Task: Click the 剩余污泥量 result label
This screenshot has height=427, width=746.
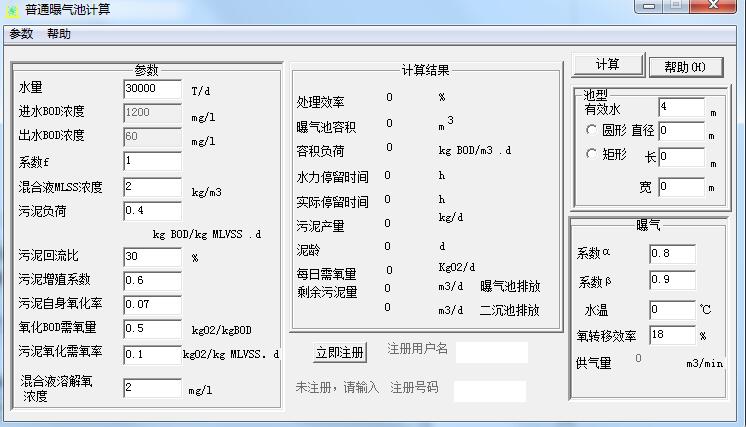Action: pos(327,292)
